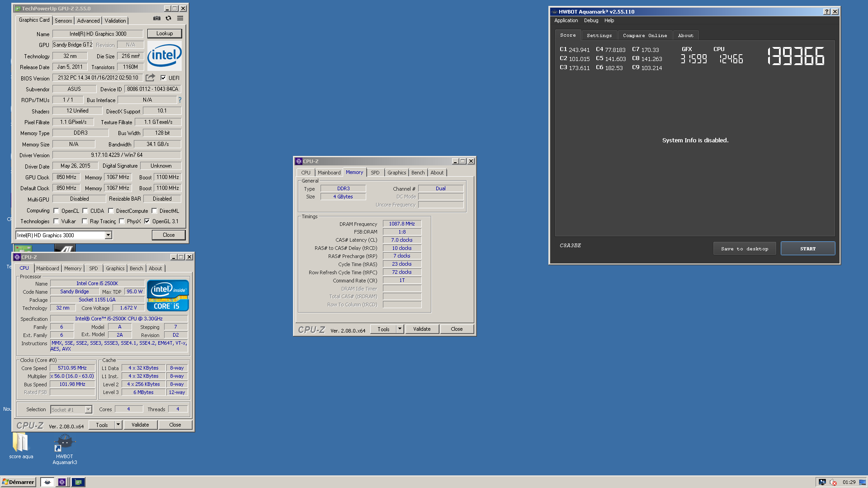Click the Démarrer start button
868x488 pixels.
point(18,482)
